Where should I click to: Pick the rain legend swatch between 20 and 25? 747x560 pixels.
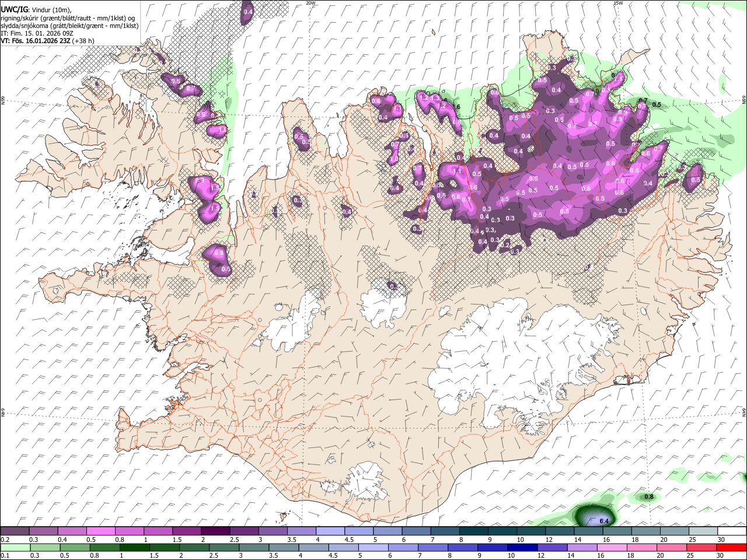pos(672,547)
